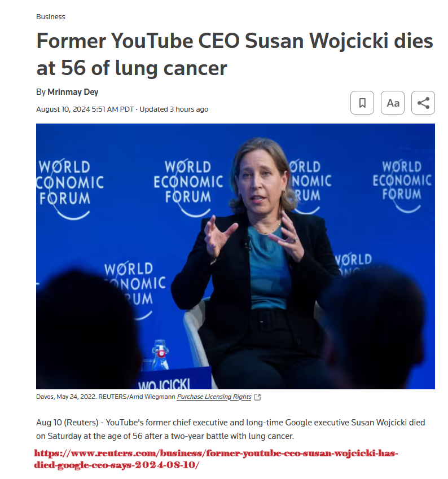Open the Business section link
Image resolution: width=448 pixels, height=479 pixels.
click(x=50, y=17)
